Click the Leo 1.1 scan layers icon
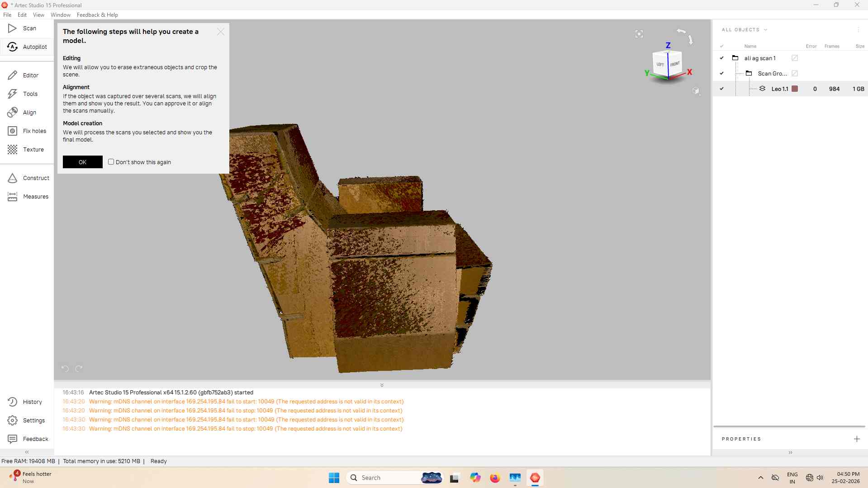868x488 pixels. pyautogui.click(x=763, y=89)
